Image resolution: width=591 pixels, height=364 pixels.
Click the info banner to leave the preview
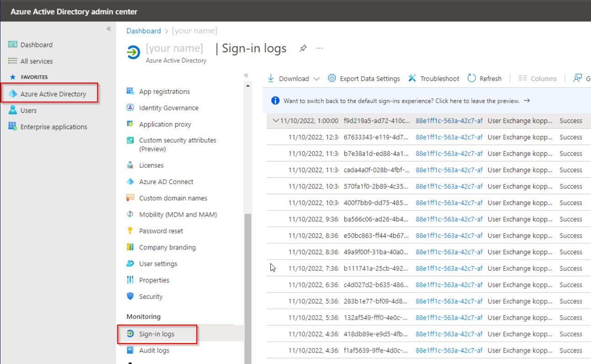coord(406,101)
